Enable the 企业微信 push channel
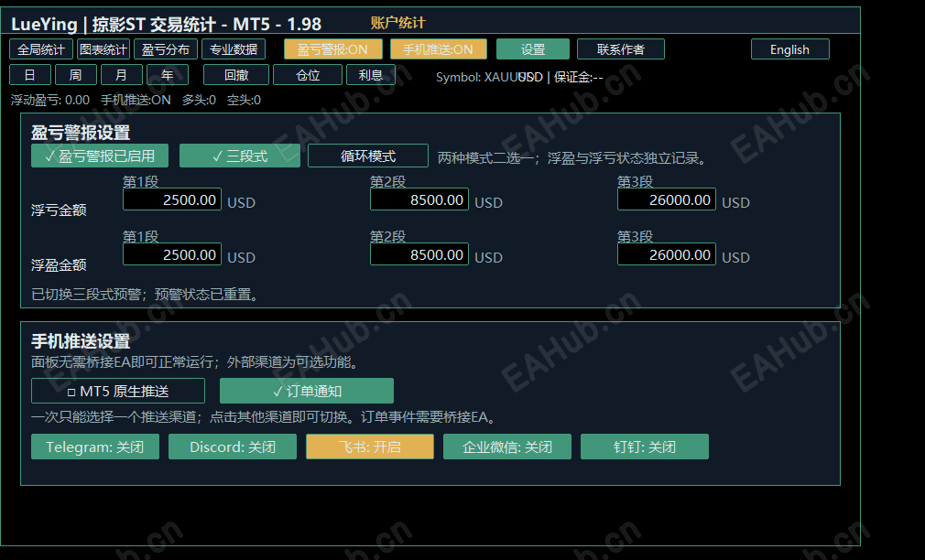This screenshot has width=925, height=560. (507, 447)
